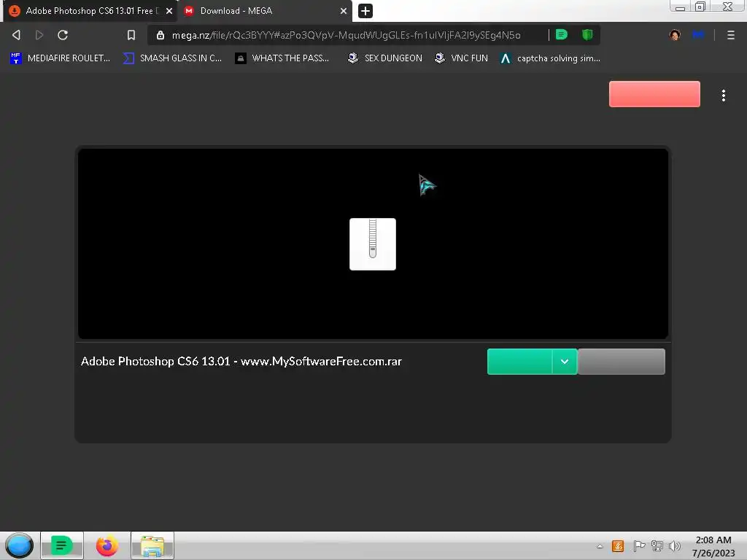Click the padlock site security icon

(160, 35)
